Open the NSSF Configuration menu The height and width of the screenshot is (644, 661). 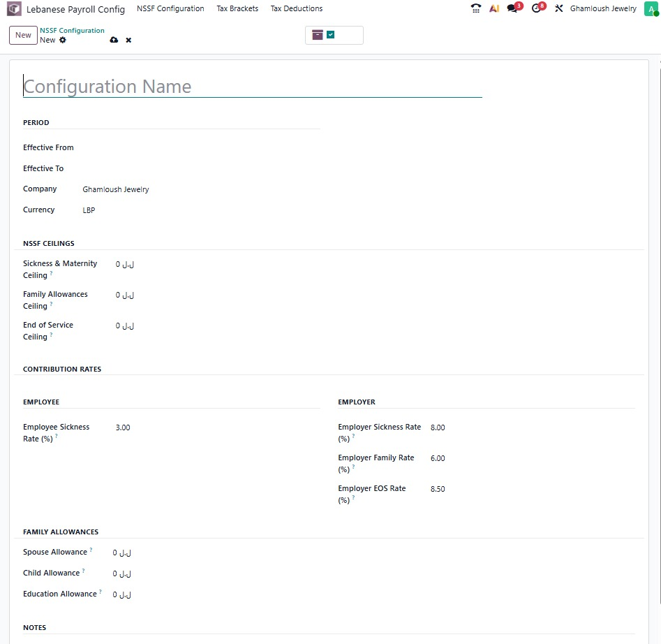[x=170, y=9]
